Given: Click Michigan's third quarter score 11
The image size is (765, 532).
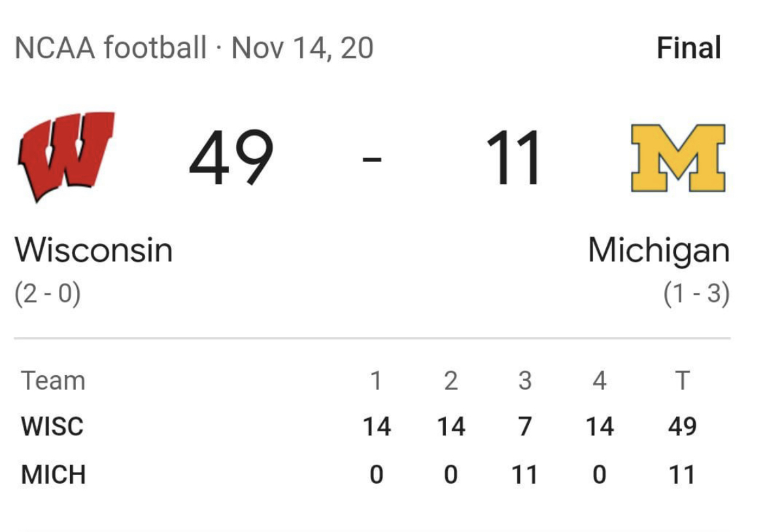Looking at the screenshot, I should 524,474.
